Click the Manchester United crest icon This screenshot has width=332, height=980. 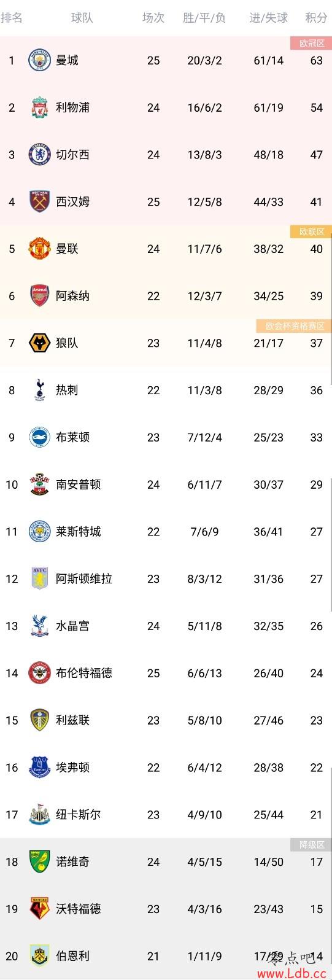click(x=39, y=249)
